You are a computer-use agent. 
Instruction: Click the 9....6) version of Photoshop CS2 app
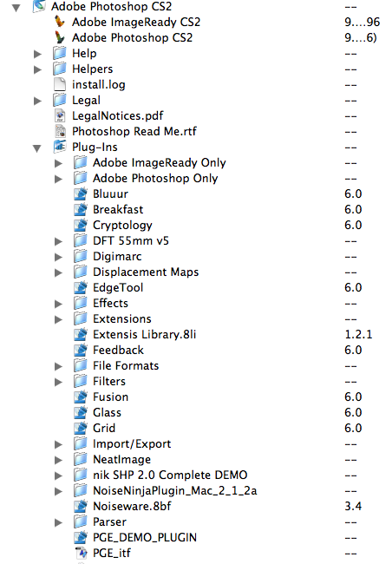pos(361,38)
